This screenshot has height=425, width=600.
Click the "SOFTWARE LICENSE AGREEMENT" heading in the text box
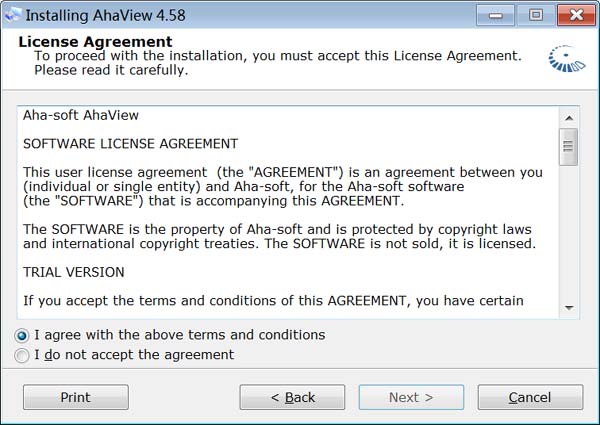(x=130, y=144)
